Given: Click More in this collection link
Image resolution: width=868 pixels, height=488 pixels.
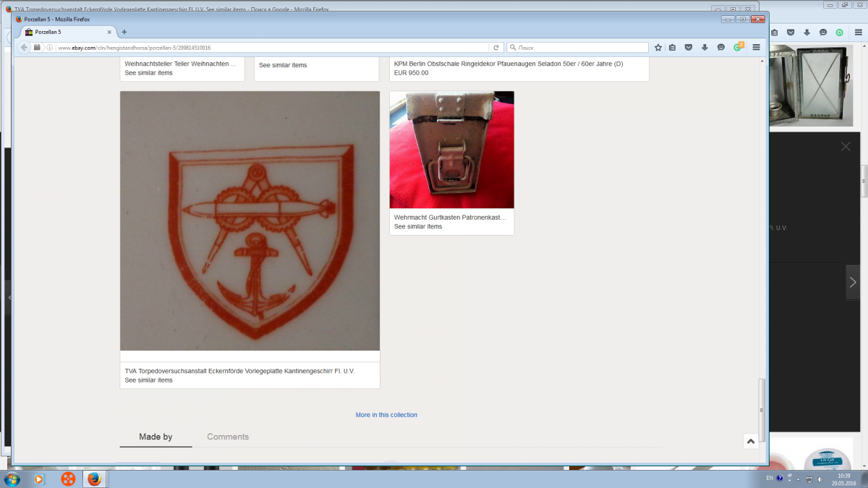Looking at the screenshot, I should (x=386, y=415).
